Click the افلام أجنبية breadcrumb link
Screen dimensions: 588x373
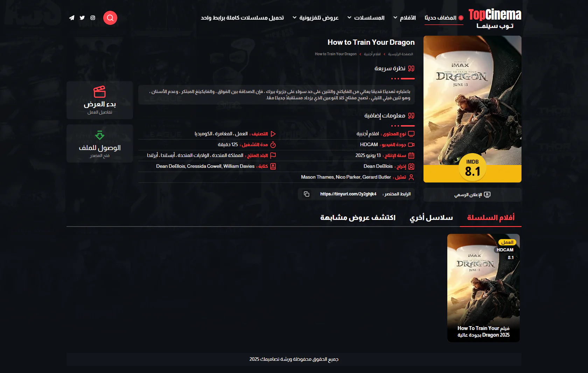click(x=372, y=54)
